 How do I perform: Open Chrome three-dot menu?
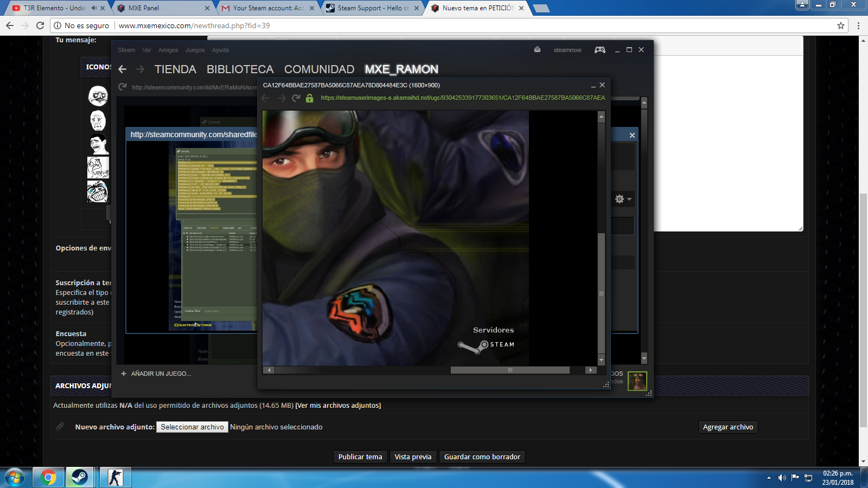click(858, 25)
